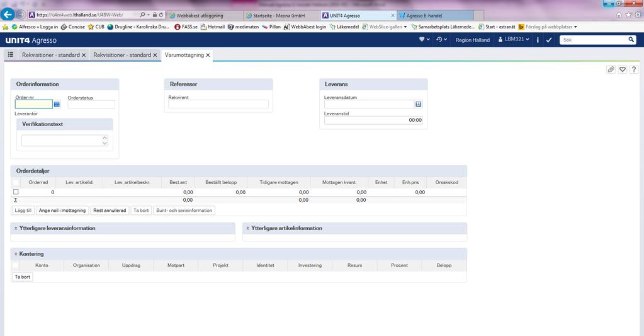The width and height of the screenshot is (644, 336).
Task: Click Ange noll i mottagning button
Action: click(x=62, y=210)
